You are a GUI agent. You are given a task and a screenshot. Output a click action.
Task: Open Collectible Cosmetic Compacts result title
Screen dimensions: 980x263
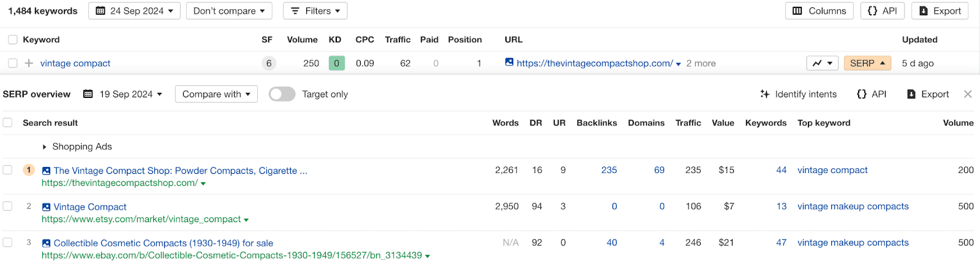click(x=164, y=243)
